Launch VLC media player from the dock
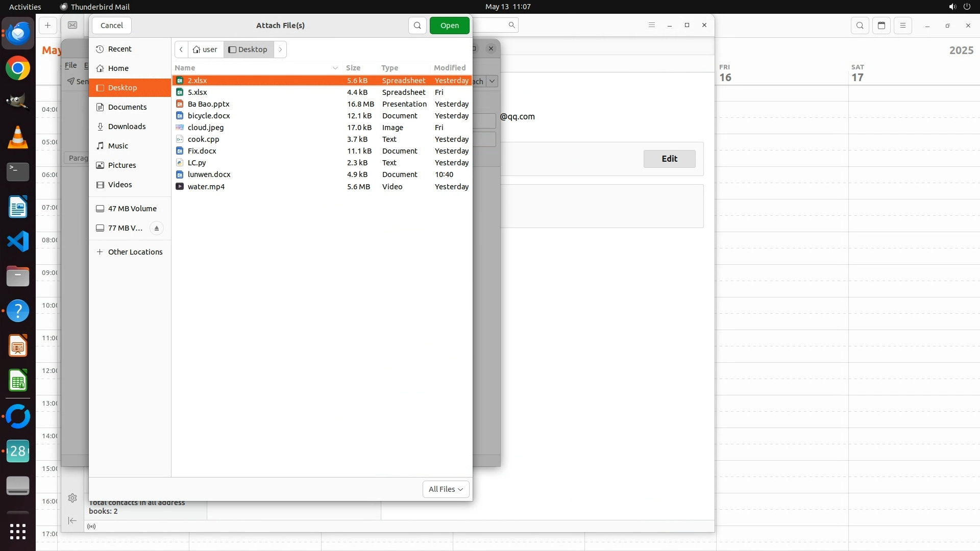 [x=18, y=137]
